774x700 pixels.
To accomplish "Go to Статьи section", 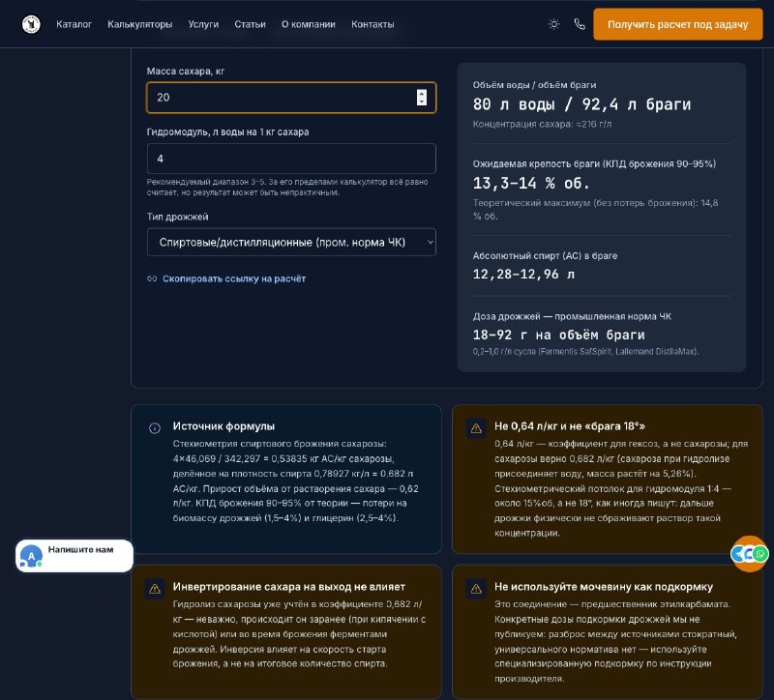I will [250, 24].
